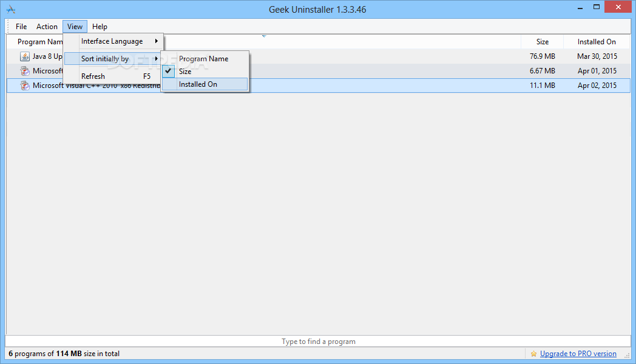Click the star icon beside Upgrade to PRO
The width and height of the screenshot is (636, 364).
pos(533,354)
